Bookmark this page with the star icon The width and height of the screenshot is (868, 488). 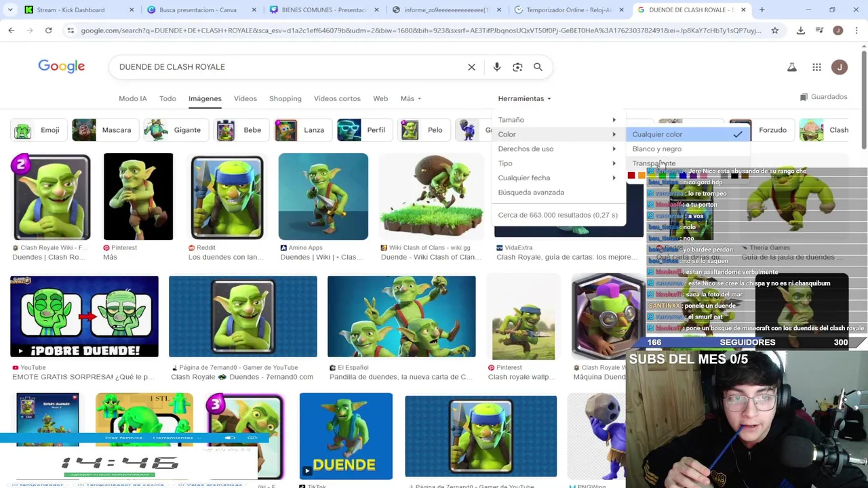point(775,30)
